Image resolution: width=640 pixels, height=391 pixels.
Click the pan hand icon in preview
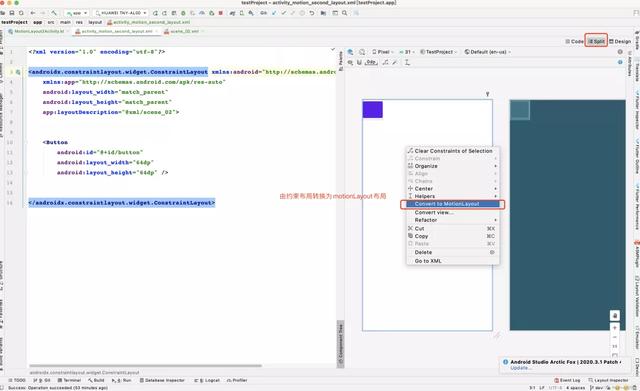615,315
